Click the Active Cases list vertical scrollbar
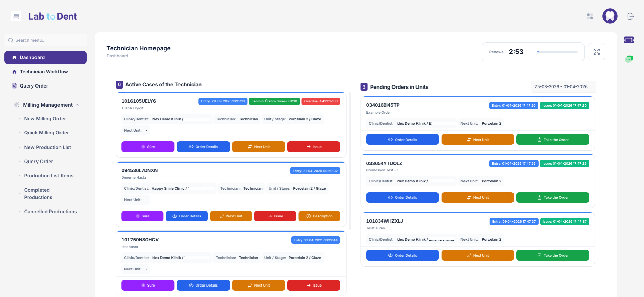 point(350,162)
